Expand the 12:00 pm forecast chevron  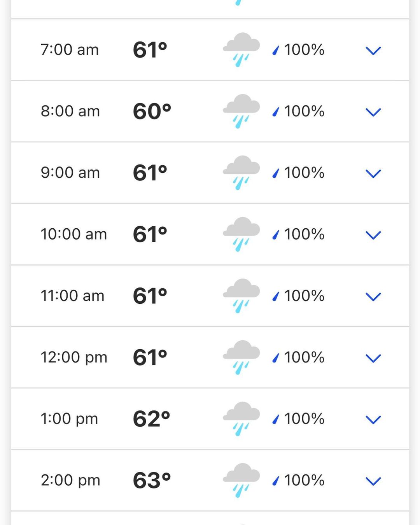pos(373,358)
